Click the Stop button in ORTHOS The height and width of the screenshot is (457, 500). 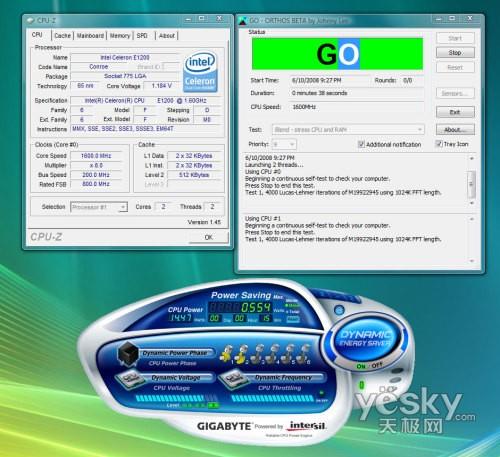[455, 53]
